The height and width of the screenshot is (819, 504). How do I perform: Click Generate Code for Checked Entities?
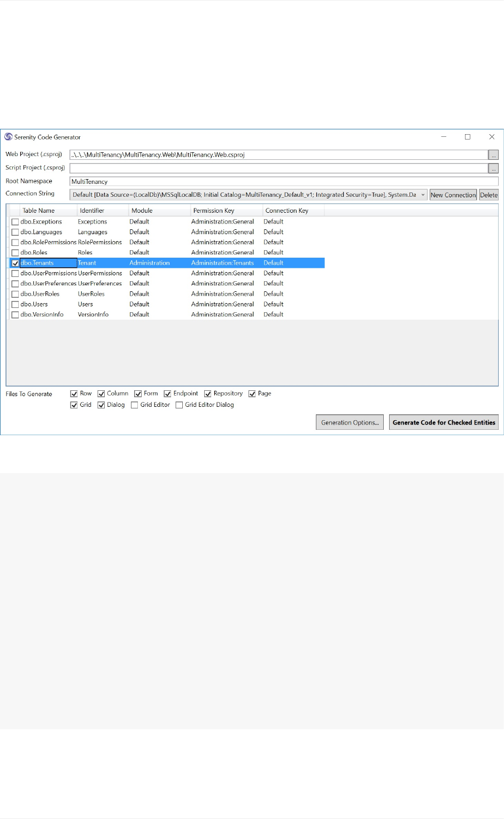444,422
